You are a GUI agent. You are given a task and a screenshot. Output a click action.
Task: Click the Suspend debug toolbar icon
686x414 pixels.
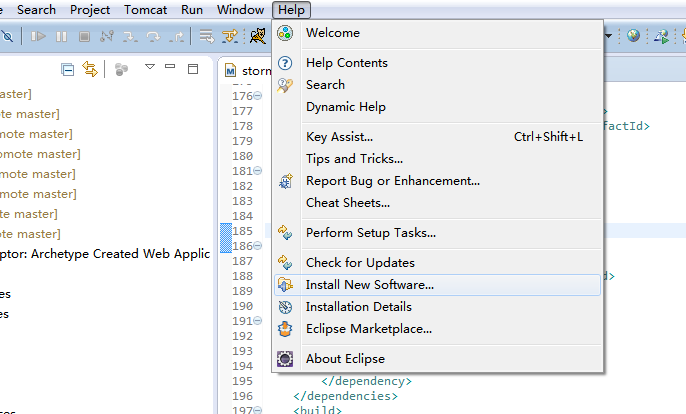point(61,36)
